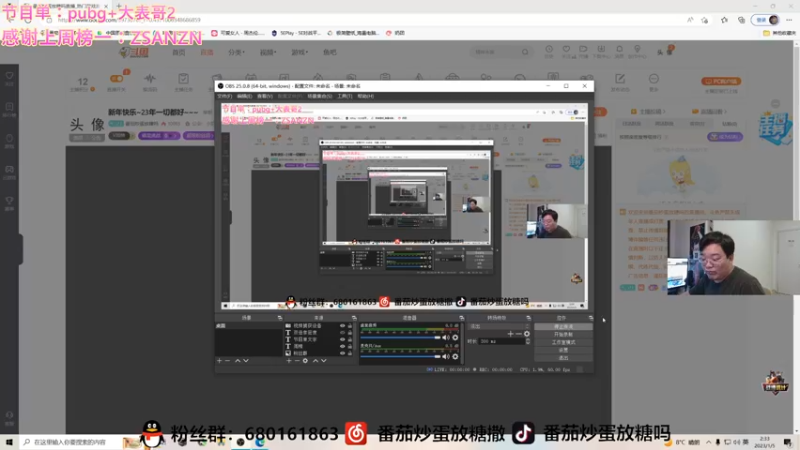Open OBS 设置 settings button
Viewport: 800px width, 450px height.
coord(563,350)
